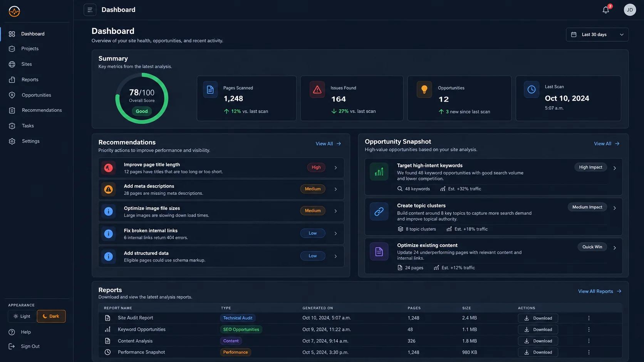The width and height of the screenshot is (644, 362).
Task: Expand the Improve page title length recommendation
Action: (x=335, y=168)
